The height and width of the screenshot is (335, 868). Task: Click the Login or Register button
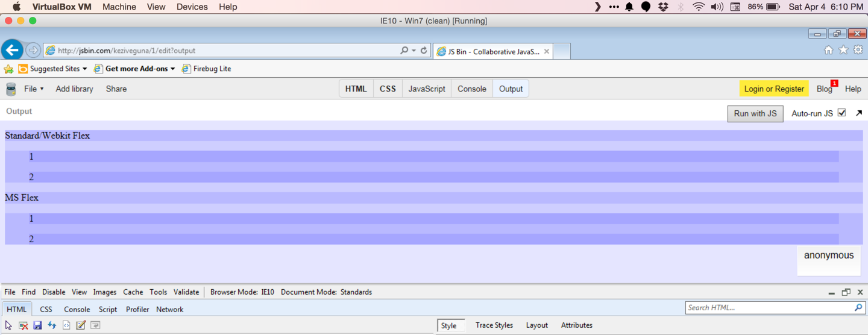[774, 89]
